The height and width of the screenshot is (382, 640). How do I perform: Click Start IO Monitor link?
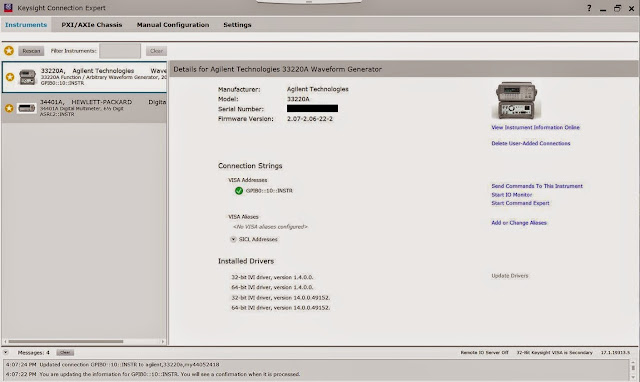tap(511, 195)
